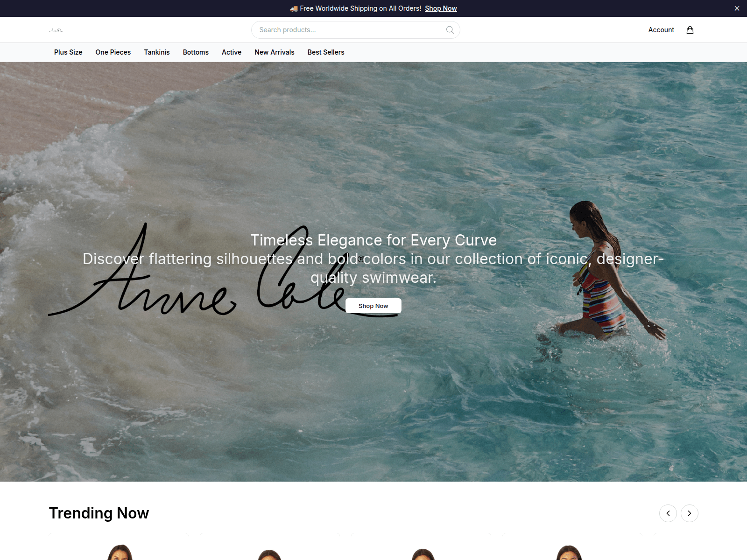
Task: Show previous Trending Now products
Action: click(668, 513)
